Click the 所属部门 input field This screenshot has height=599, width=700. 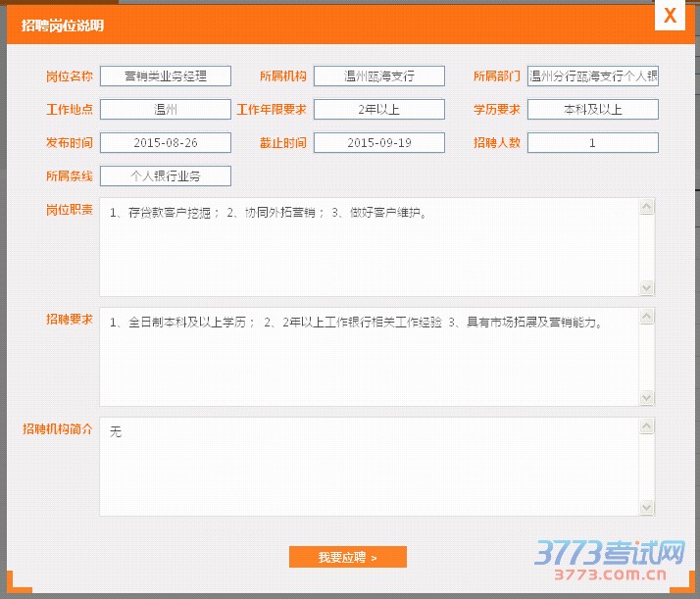592,76
